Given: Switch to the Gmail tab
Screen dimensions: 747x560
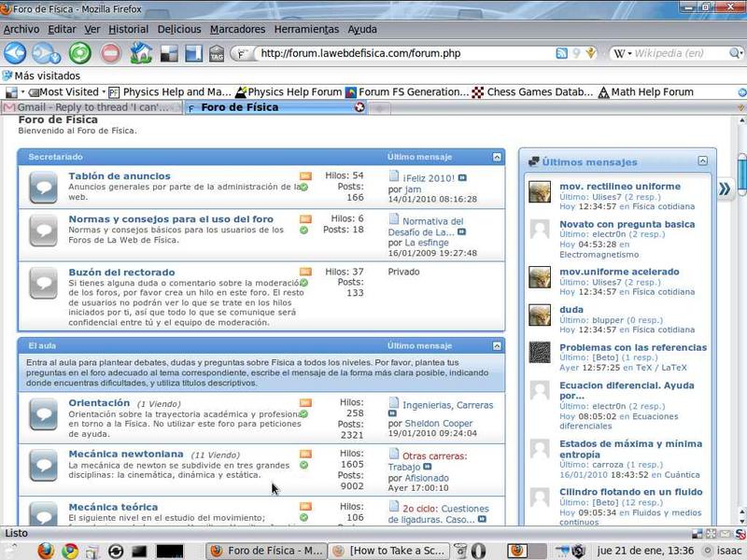Looking at the screenshot, I should (x=92, y=107).
